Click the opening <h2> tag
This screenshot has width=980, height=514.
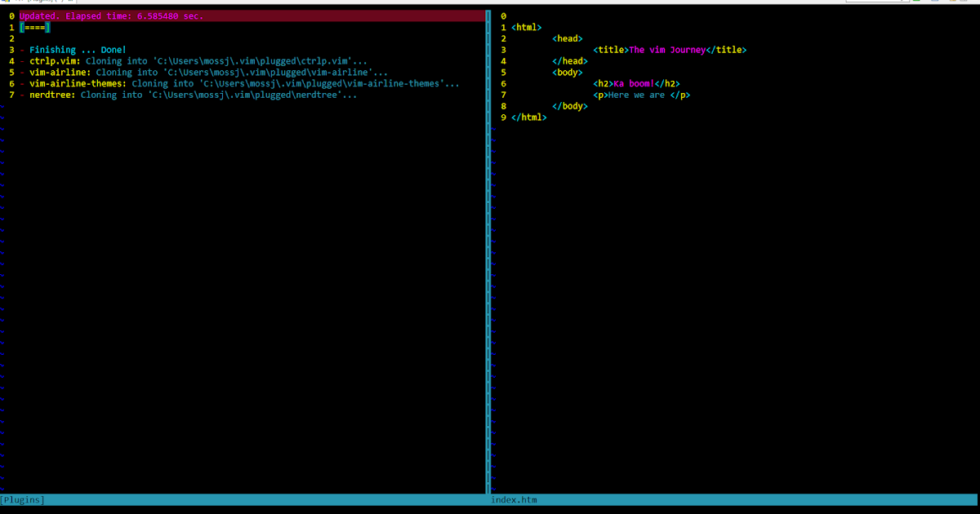click(603, 84)
